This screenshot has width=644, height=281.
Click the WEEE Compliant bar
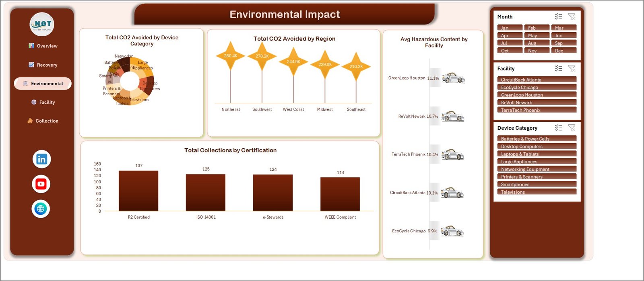pyautogui.click(x=340, y=194)
